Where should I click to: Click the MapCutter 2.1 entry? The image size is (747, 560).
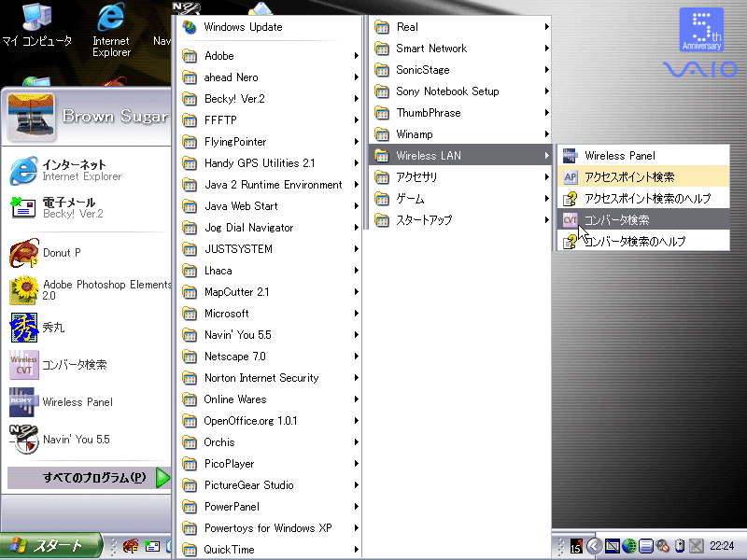tap(270, 292)
